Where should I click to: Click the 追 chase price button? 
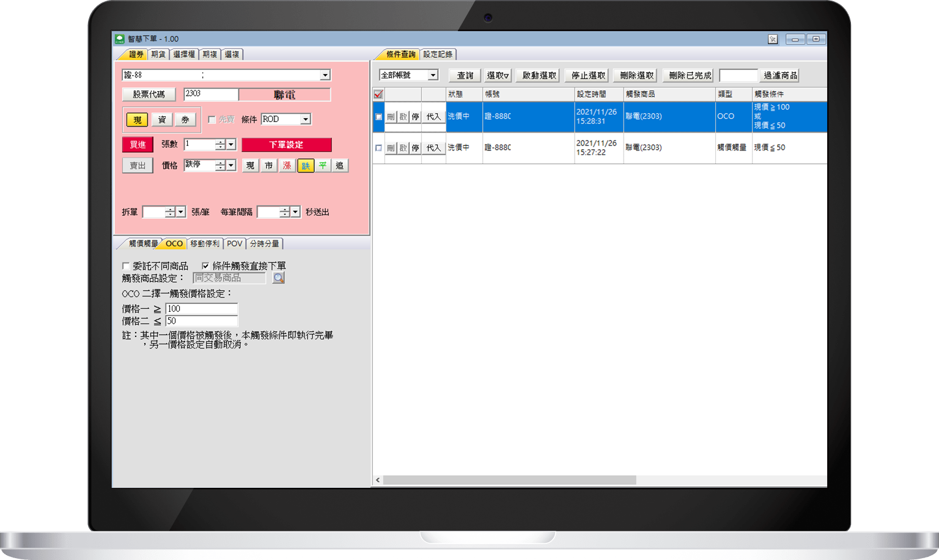coord(340,166)
